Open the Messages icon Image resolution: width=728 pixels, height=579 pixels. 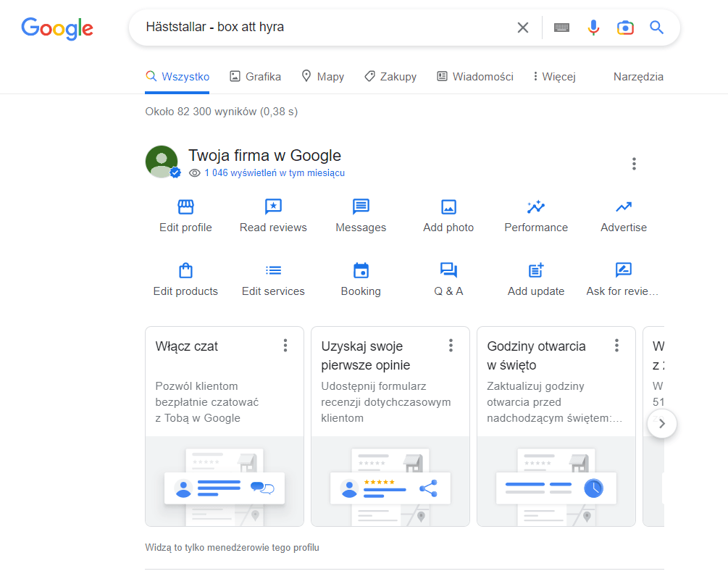[361, 206]
